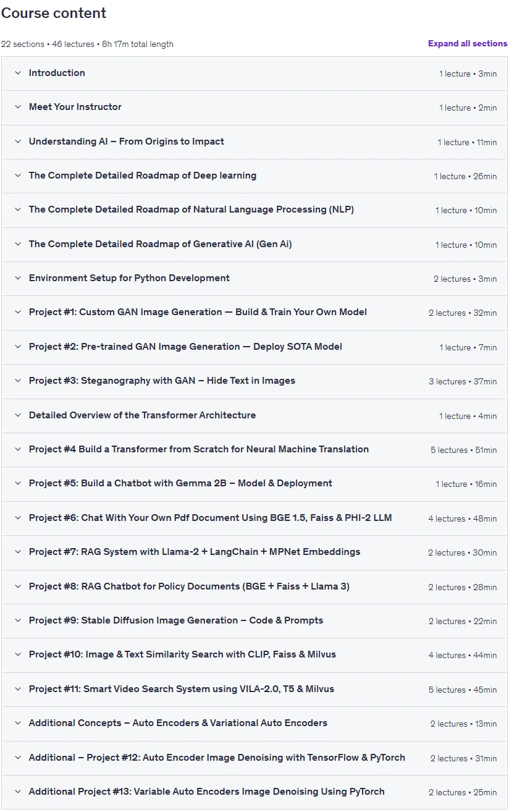Expand Project #1 Custom GAN Image Generation
509x812 pixels.
pyautogui.click(x=254, y=313)
